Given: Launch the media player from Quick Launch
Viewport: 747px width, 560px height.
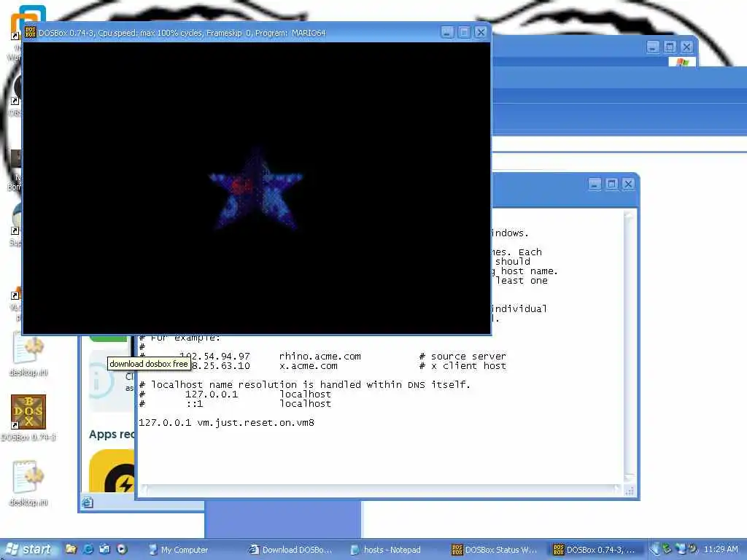Looking at the screenshot, I should tap(122, 549).
